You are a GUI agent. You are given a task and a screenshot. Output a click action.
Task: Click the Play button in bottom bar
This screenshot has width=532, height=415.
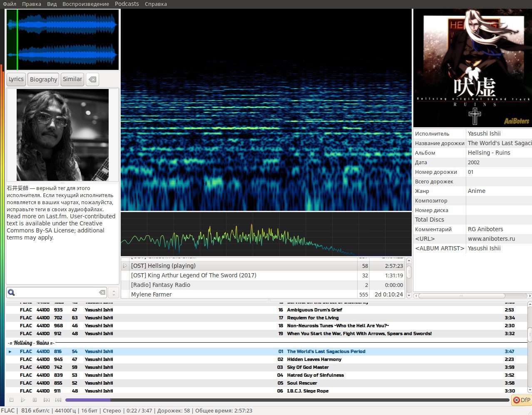pyautogui.click(x=23, y=400)
